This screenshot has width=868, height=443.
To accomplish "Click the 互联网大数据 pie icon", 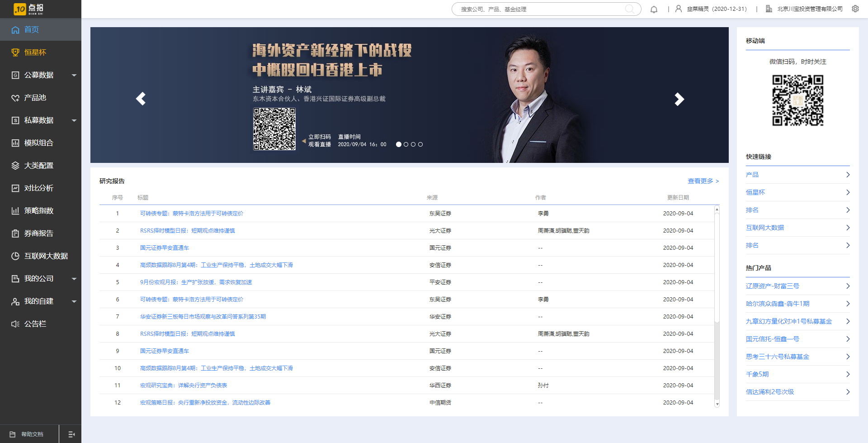I will click(15, 256).
